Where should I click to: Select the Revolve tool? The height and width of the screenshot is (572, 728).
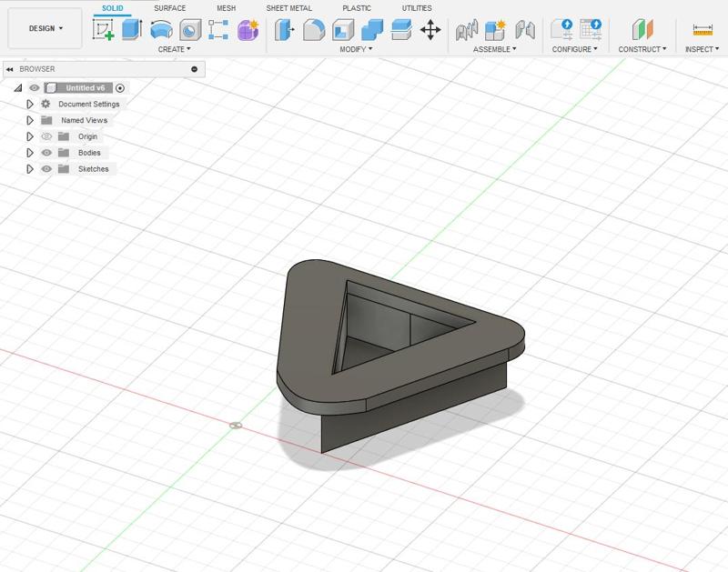pyautogui.click(x=162, y=29)
